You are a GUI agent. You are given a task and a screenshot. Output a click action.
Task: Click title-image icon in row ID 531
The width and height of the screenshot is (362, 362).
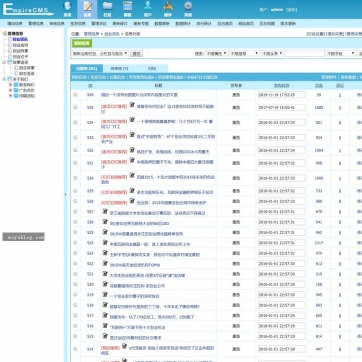coord(132,160)
